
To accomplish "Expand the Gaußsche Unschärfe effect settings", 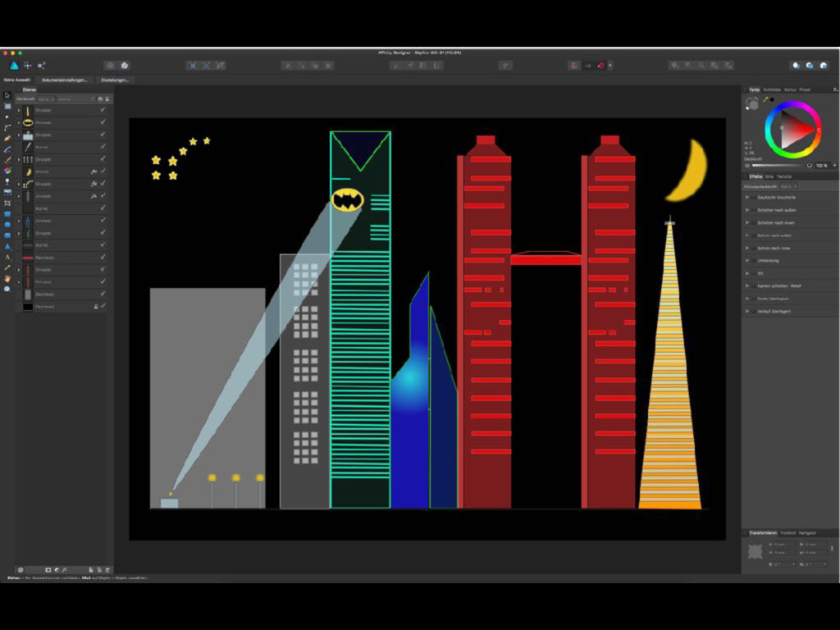I will (747, 197).
